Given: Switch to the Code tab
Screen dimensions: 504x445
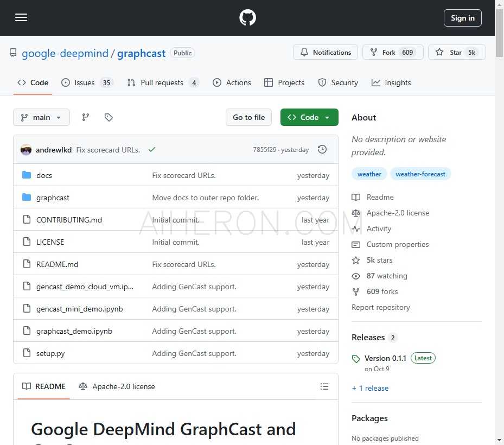Looking at the screenshot, I should (33, 82).
